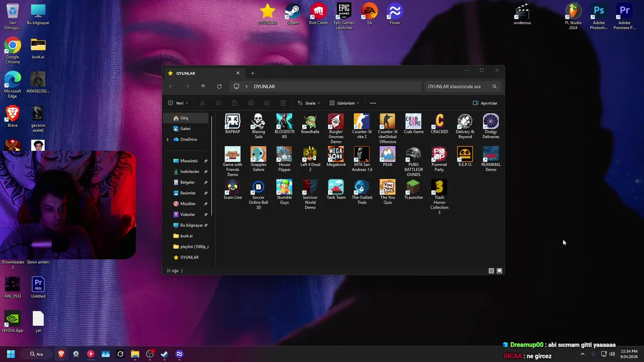Select the Grapples Galore shortcut
Screen dimensions: 644x362
[259, 159]
